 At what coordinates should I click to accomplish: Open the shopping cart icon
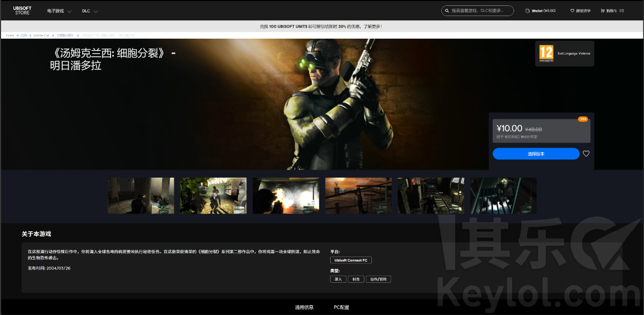tap(603, 11)
